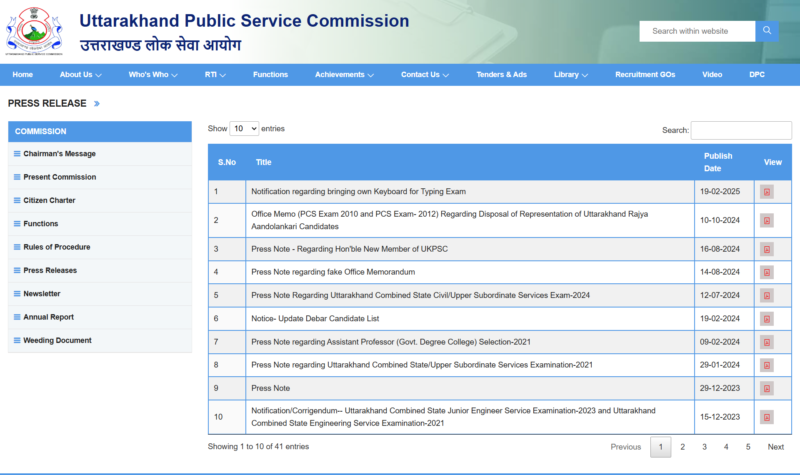800x475 pixels.
Task: Expand the Who's Who menu
Action: click(153, 75)
